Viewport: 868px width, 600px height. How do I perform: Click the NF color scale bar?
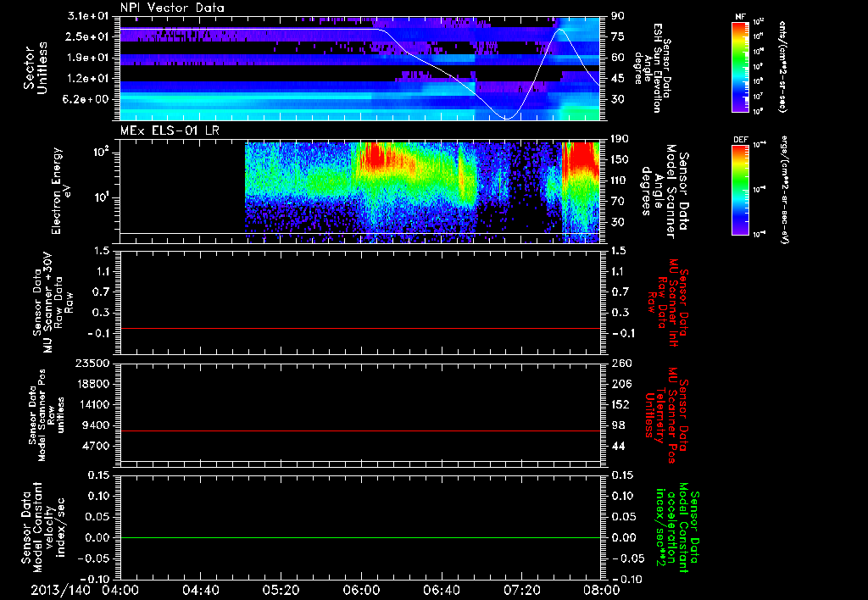(740, 66)
